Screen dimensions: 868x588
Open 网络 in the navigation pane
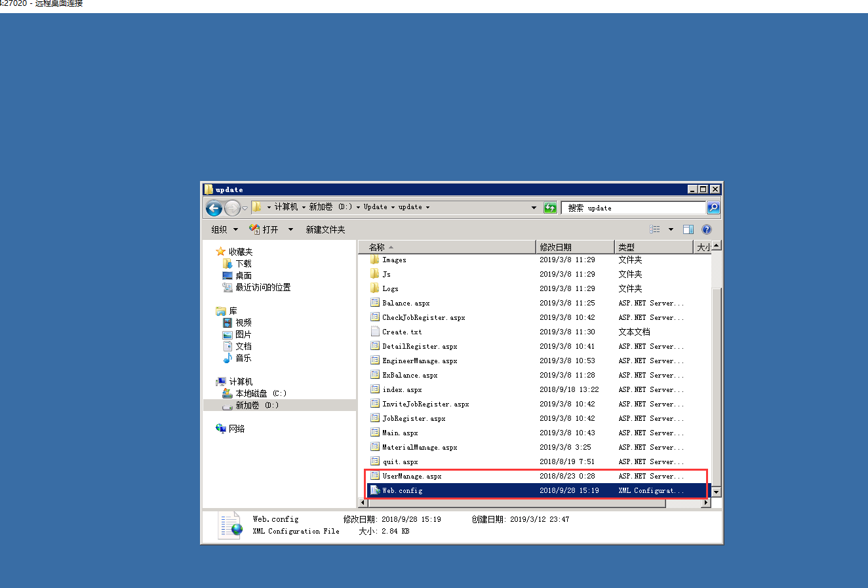point(236,429)
